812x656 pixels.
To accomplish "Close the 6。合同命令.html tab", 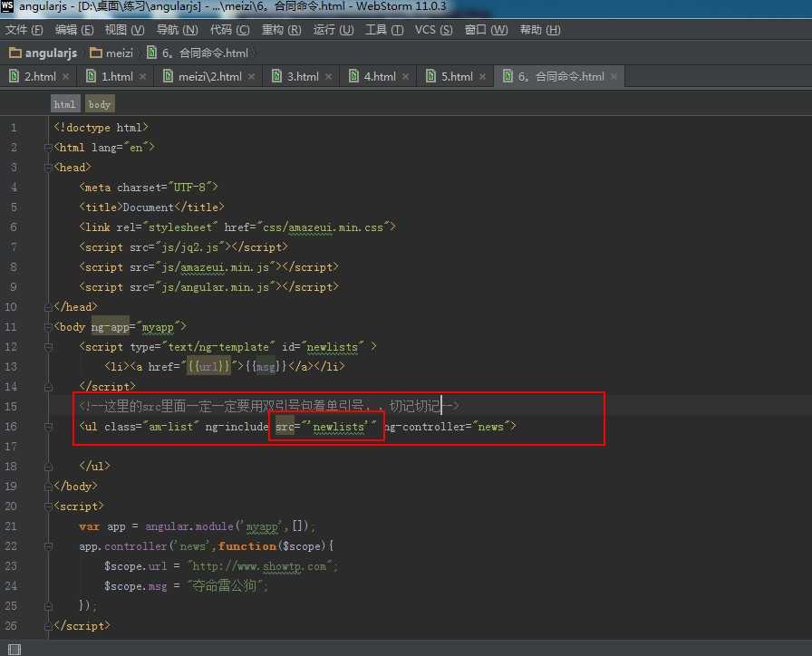I will point(614,77).
